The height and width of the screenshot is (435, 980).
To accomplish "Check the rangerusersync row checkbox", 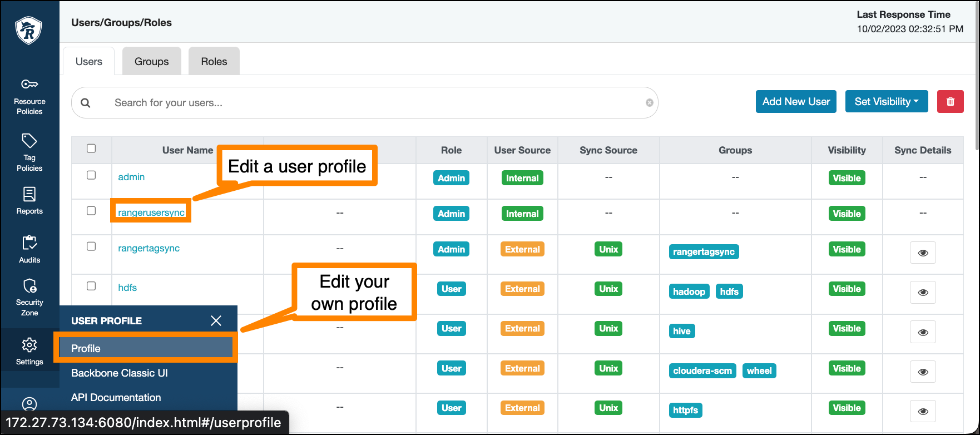I will [x=91, y=211].
